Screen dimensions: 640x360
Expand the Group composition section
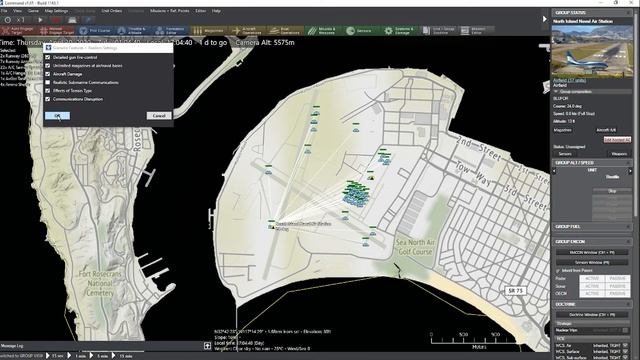pos(556,92)
